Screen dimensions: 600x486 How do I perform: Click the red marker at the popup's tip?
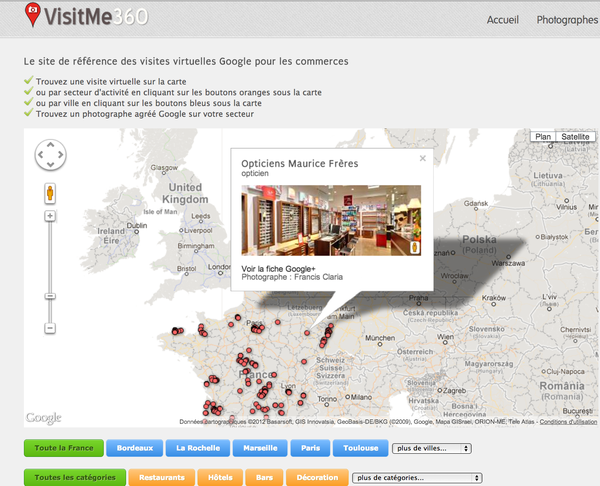(307, 333)
